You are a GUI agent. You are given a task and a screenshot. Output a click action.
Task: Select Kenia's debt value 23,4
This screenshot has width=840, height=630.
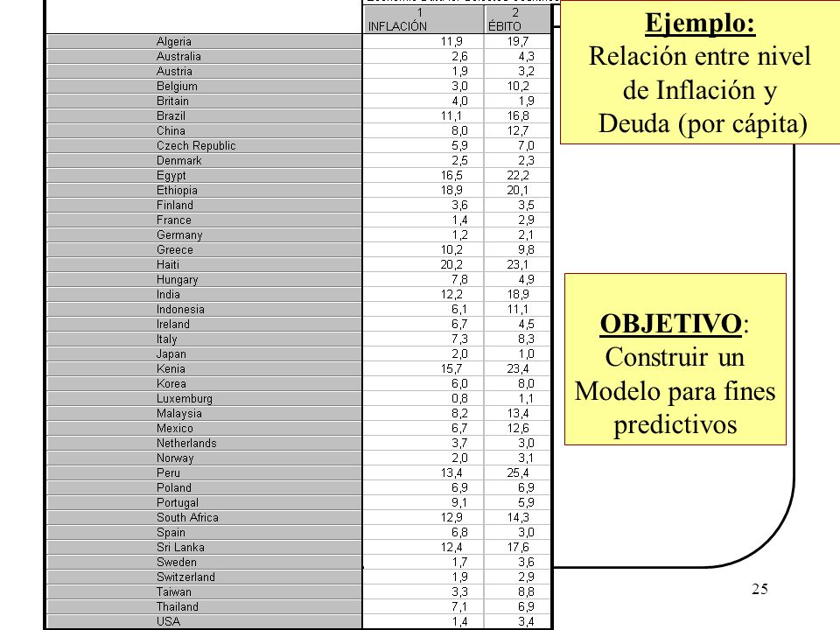[518, 368]
